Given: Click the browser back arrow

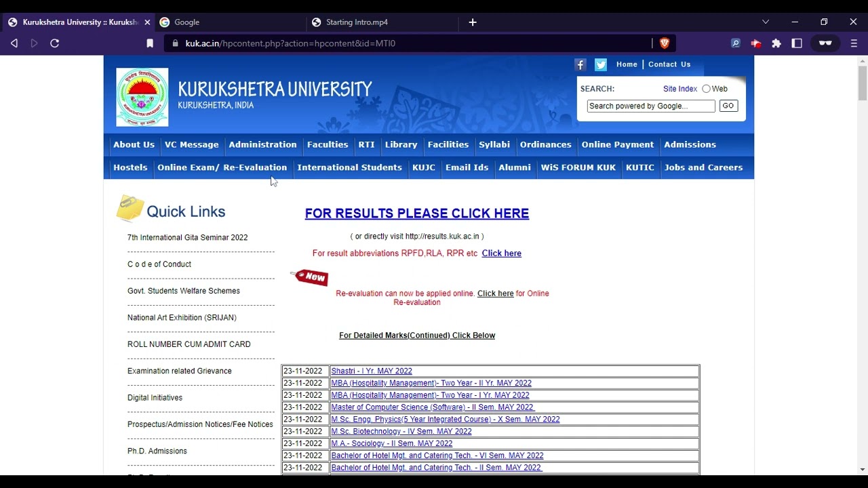Looking at the screenshot, I should tap(14, 43).
